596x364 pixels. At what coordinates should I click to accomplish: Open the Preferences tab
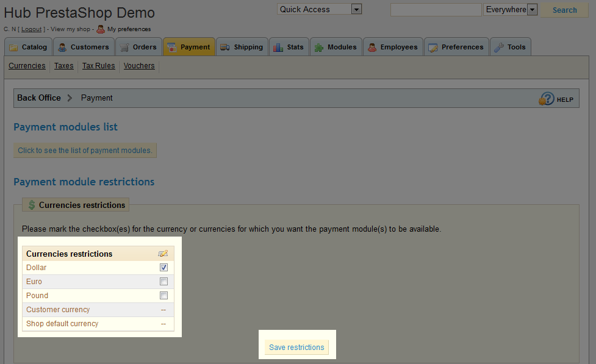click(456, 47)
